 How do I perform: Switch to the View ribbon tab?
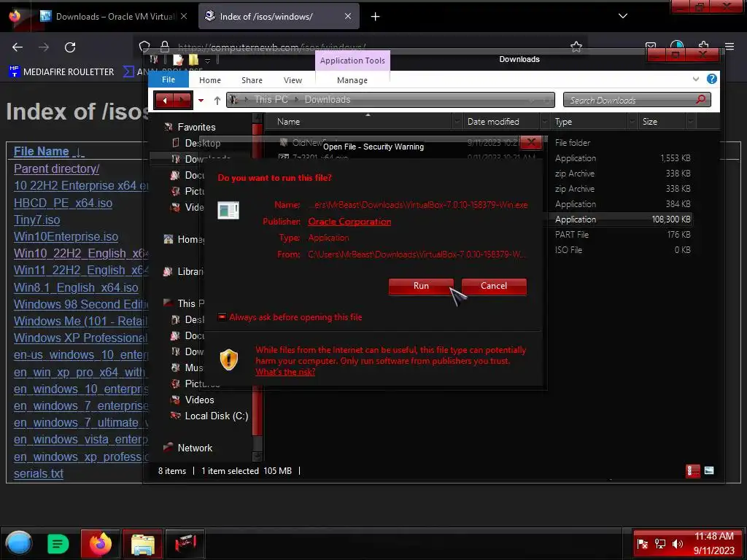click(293, 80)
